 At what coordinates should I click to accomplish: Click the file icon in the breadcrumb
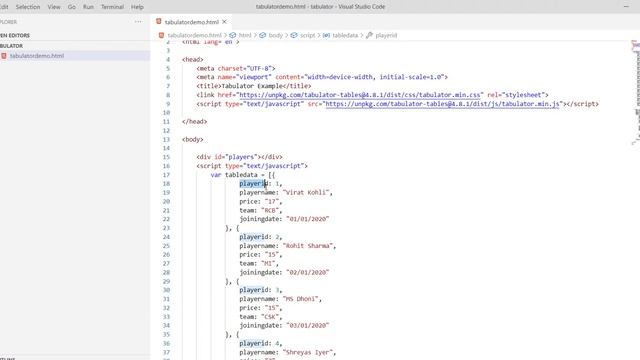[162, 36]
